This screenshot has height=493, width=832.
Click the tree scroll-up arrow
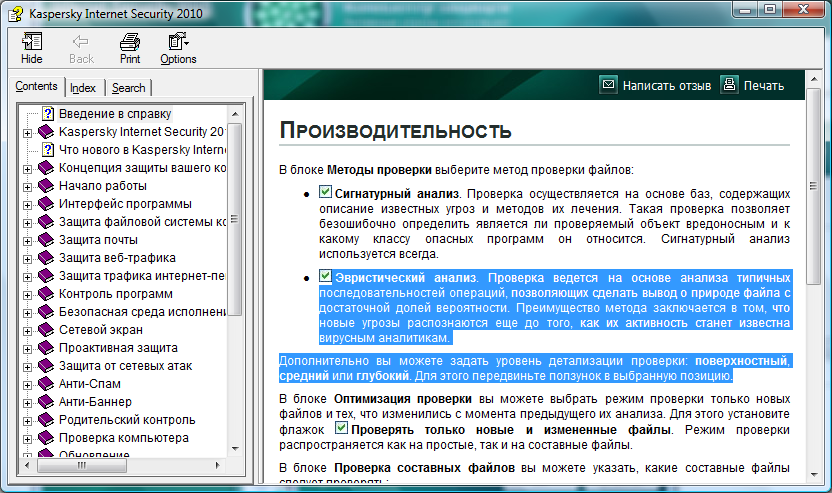coord(235,114)
